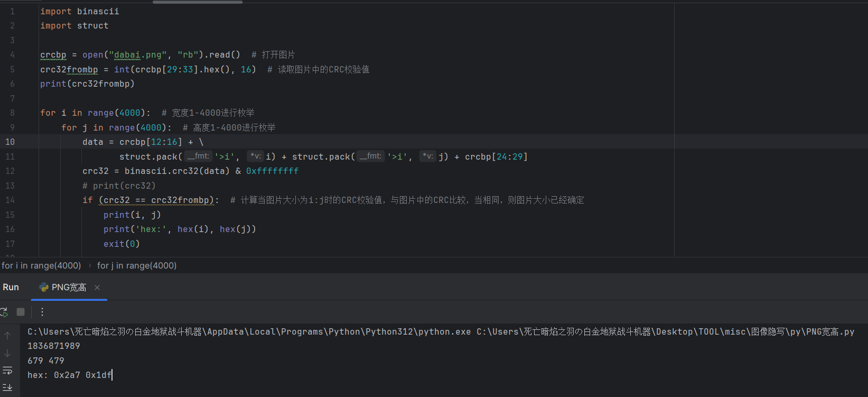Click the Run tool window label

point(11,287)
